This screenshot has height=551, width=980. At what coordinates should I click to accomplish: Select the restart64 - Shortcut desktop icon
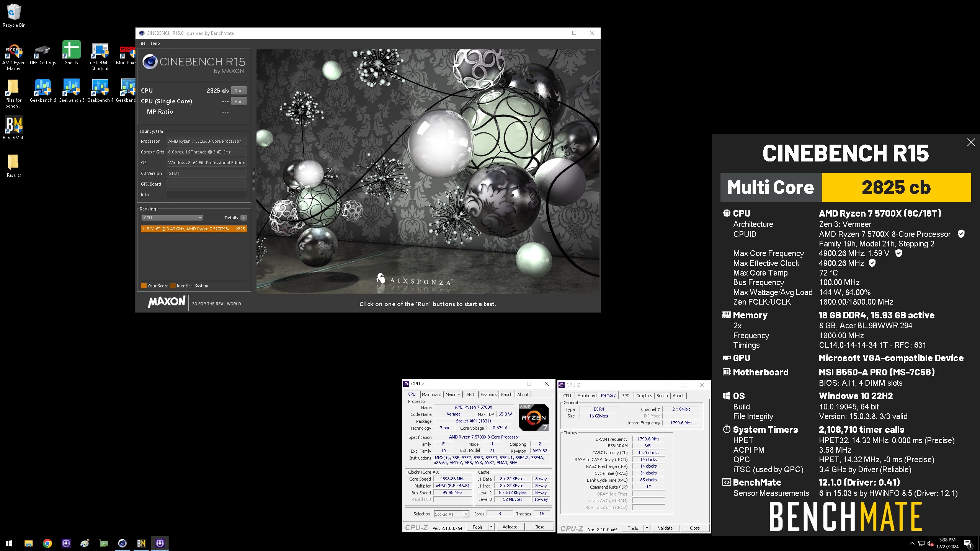[x=100, y=57]
